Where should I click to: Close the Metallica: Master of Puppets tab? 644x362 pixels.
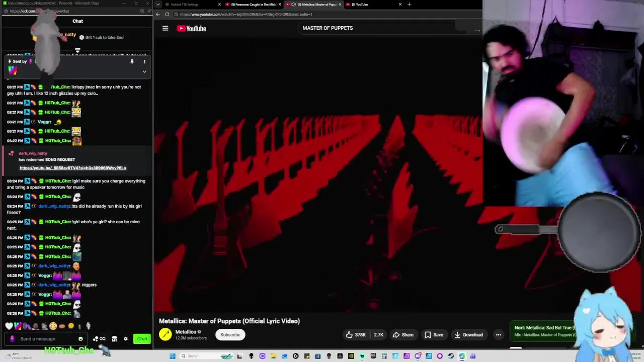(340, 5)
